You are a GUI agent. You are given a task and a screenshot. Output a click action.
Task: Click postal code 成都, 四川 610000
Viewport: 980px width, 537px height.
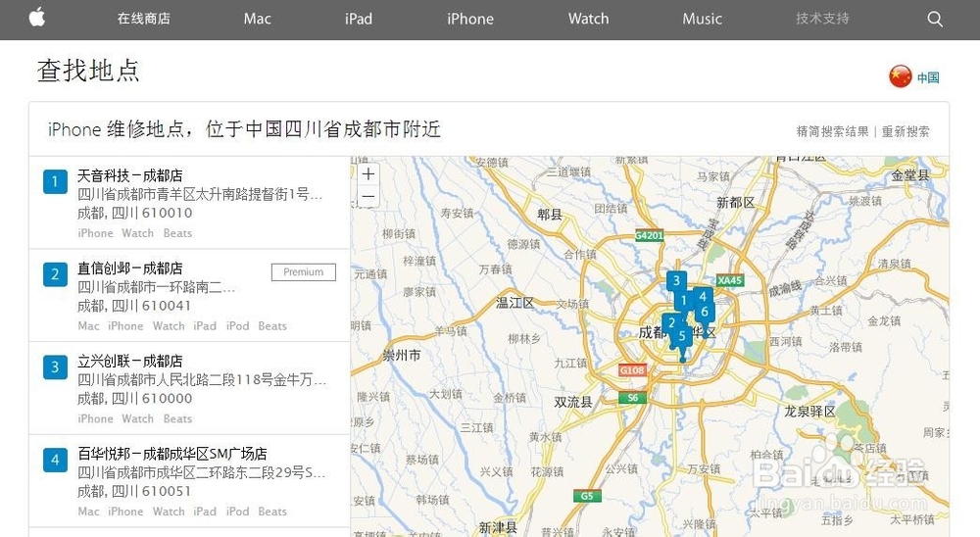[134, 398]
